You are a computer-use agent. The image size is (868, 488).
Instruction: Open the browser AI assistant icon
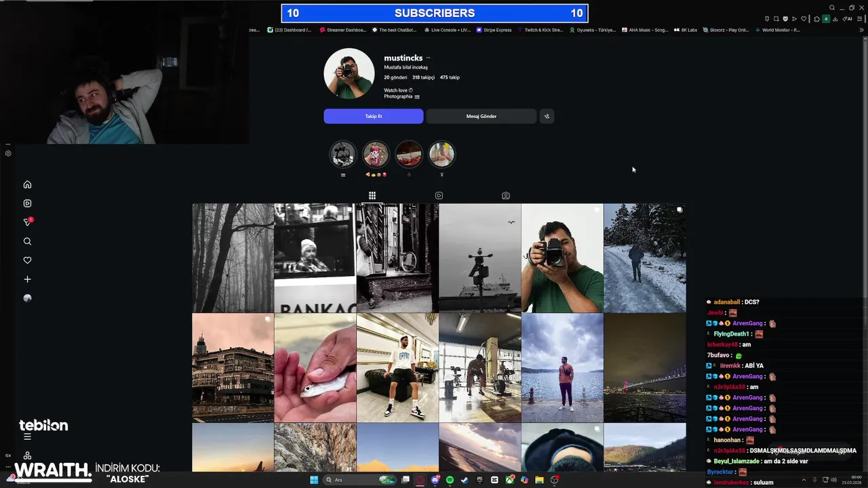pyautogui.click(x=847, y=18)
